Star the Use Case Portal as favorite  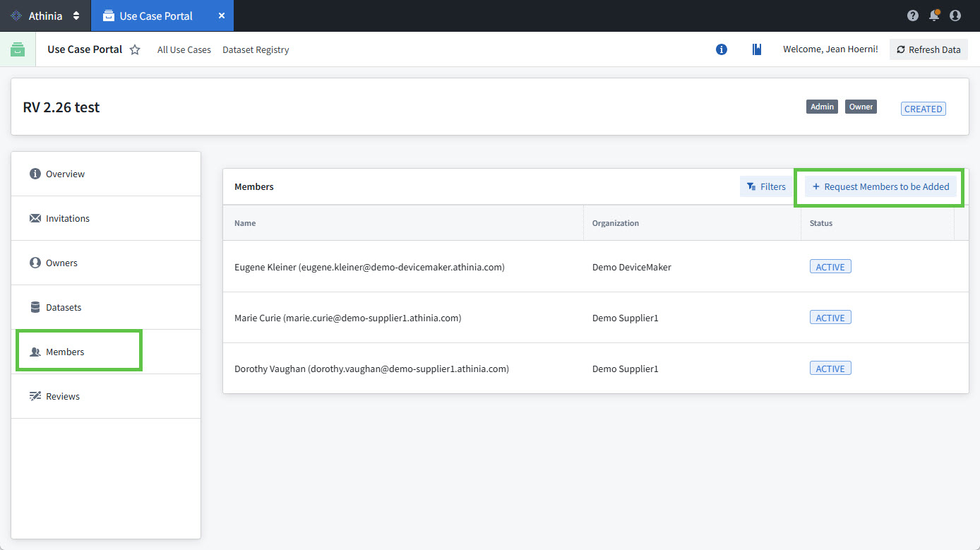[135, 49]
